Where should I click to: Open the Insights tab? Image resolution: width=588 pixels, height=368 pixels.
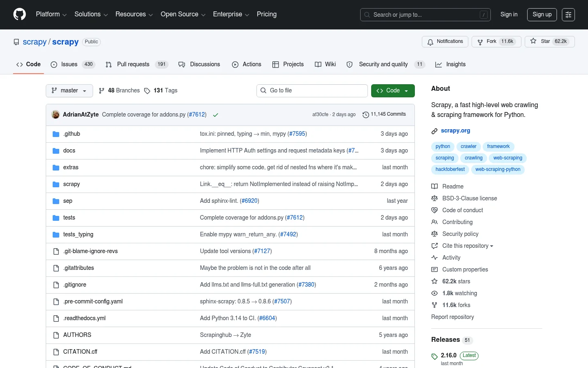pyautogui.click(x=450, y=64)
